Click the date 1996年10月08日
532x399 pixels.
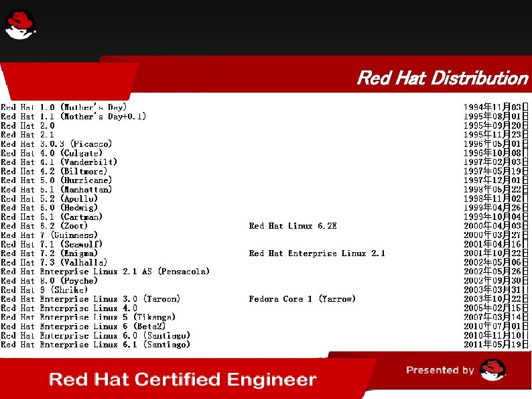[x=496, y=153]
